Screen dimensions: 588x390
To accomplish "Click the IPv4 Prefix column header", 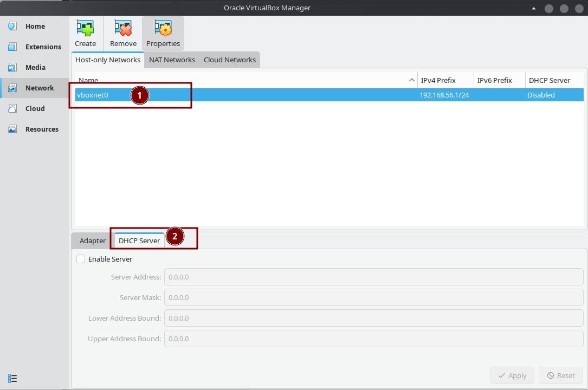I will click(445, 80).
